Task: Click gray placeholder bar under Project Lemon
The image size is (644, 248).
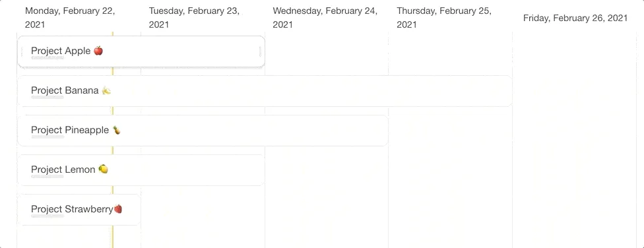Action: click(x=48, y=177)
